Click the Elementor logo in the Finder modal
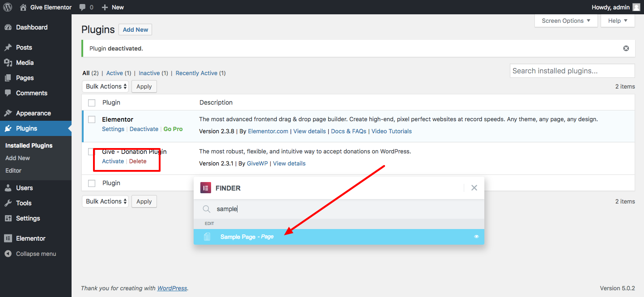This screenshot has width=644, height=297. (205, 187)
